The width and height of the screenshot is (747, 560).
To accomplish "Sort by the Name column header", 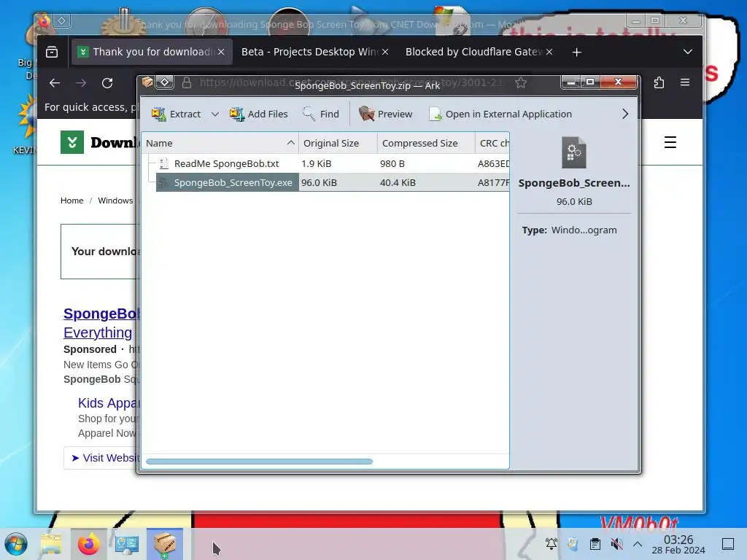I will [220, 143].
